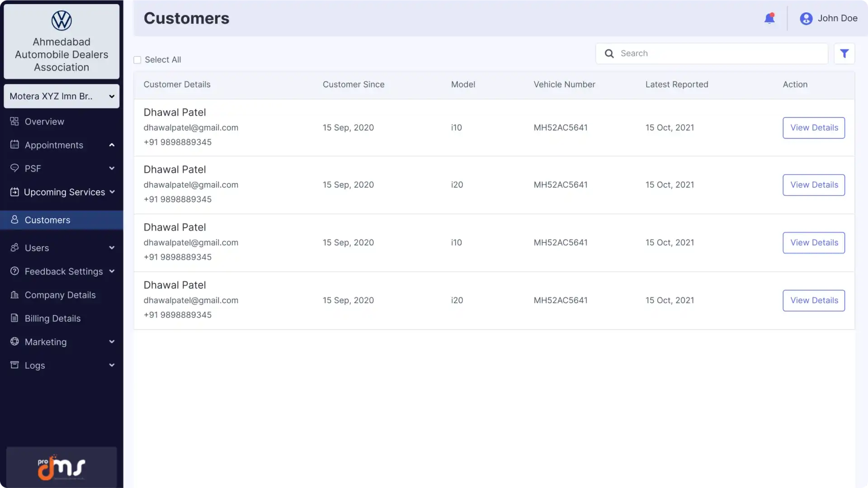Click the ProDMS logo icon at bottom

[x=62, y=468]
